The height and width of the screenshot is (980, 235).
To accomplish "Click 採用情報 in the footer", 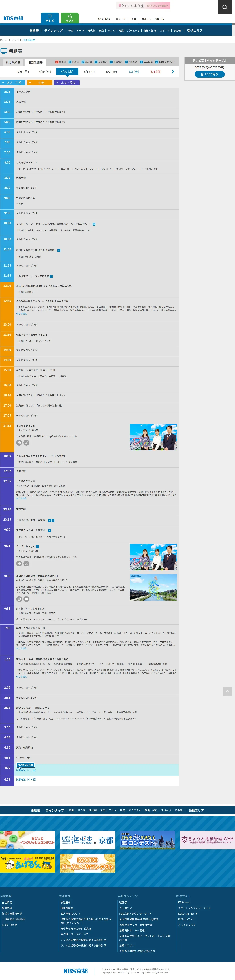I will pyautogui.click(x=7, y=908).
